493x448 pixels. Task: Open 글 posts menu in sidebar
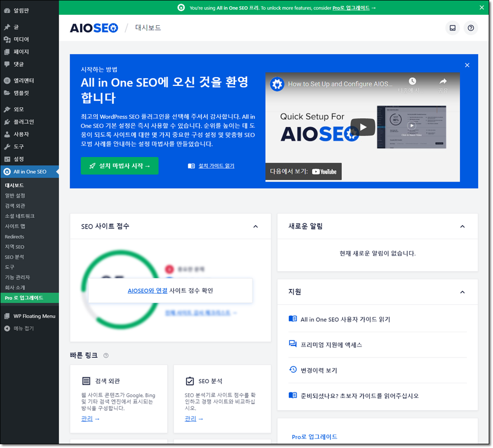(x=29, y=27)
